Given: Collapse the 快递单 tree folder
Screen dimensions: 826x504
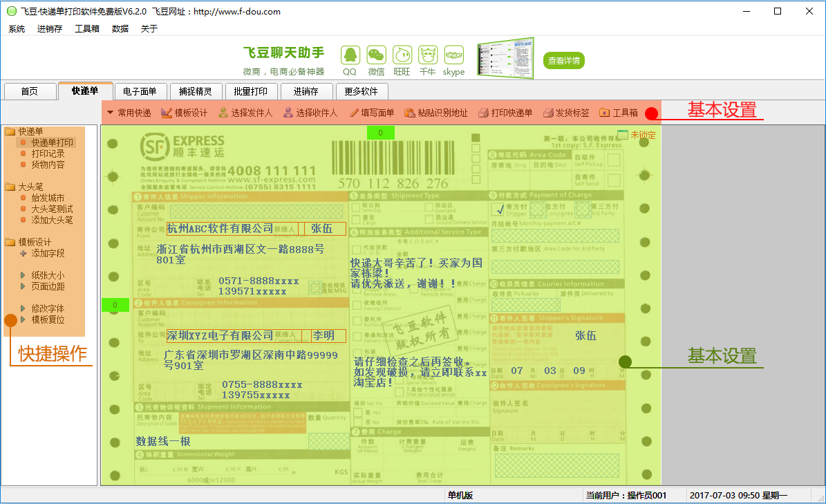Looking at the screenshot, I should point(10,131).
